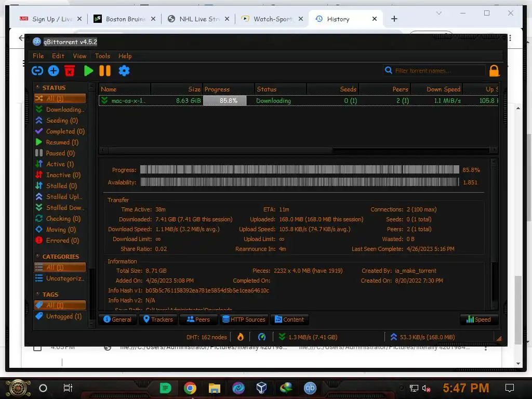Screen dimensions: 532x399
Task: Open Chrome from the taskbar
Action: point(190,388)
